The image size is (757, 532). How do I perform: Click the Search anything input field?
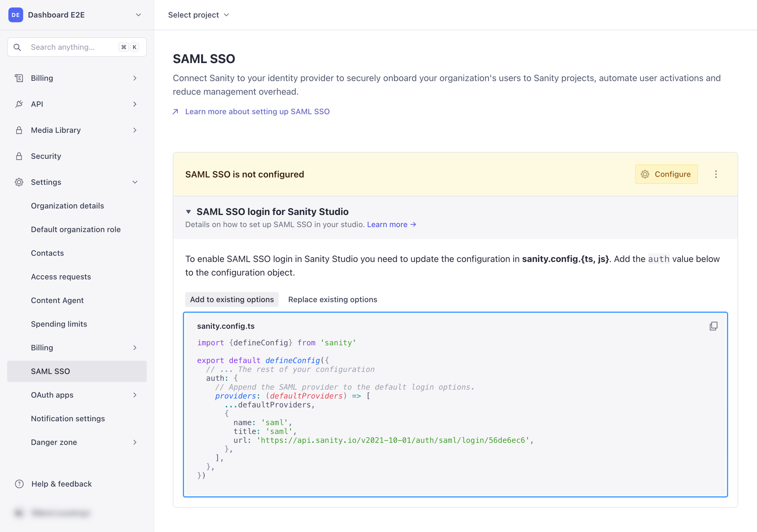(x=77, y=47)
